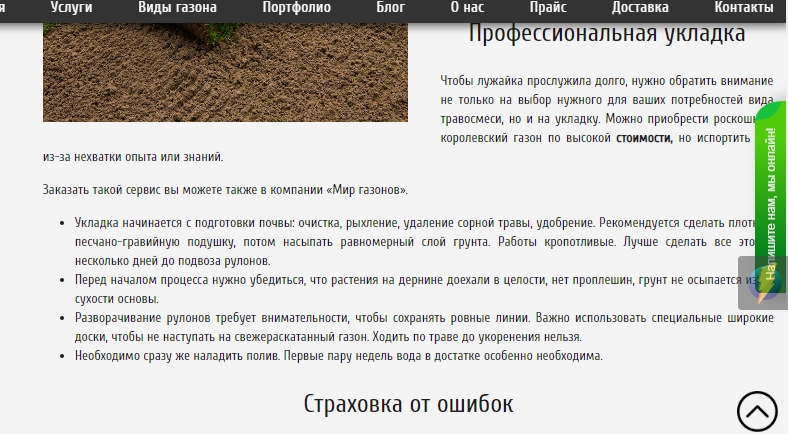Click the heading 'Профессиональная укладка'
The image size is (788, 434).
pos(607,34)
